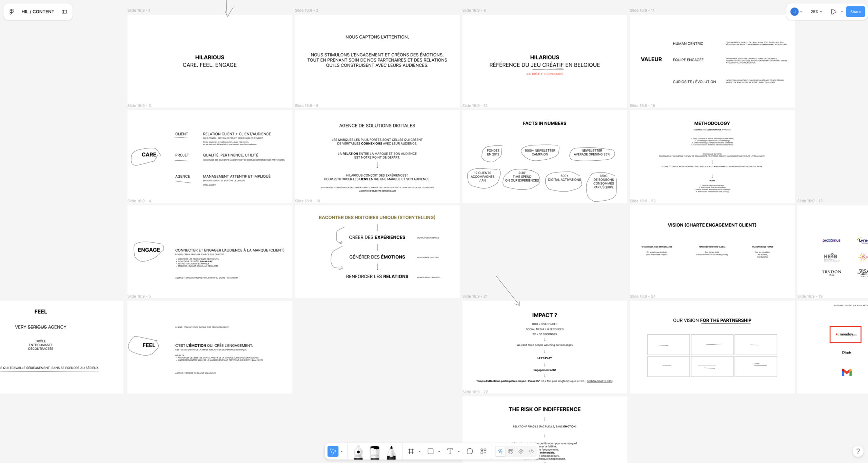
Task: Click the 'Slide 16:9 - 10' frame label
Action: [x=308, y=201]
